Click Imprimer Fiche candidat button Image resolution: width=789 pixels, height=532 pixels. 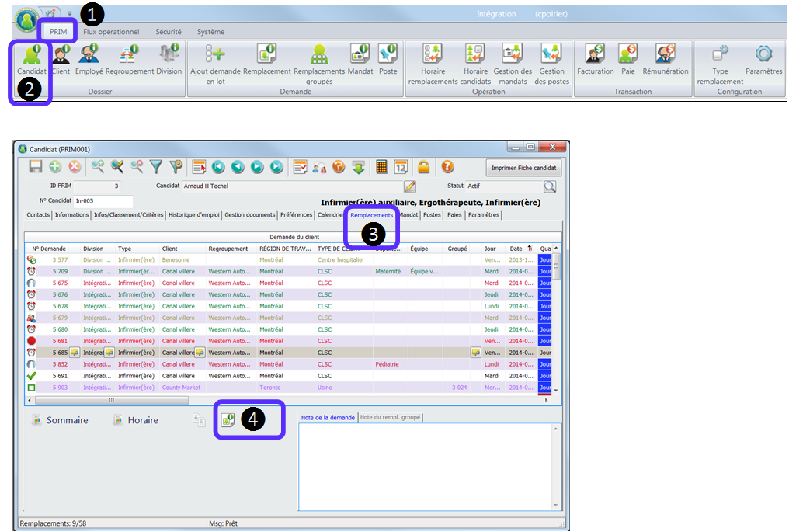[x=524, y=168]
